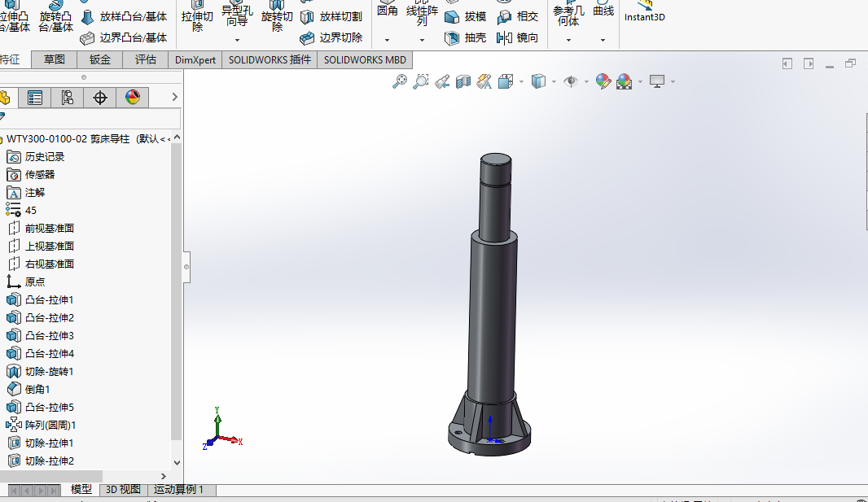This screenshot has width=868, height=502.
Task: Click the Dynamic Annotation Views icon
Action: (x=484, y=82)
